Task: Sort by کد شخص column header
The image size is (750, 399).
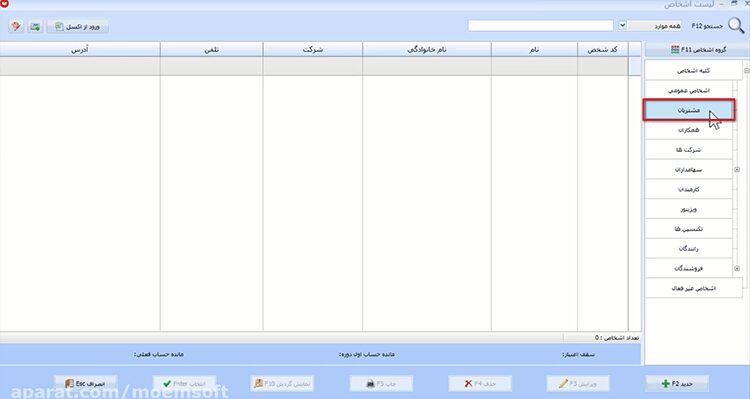Action: pos(602,49)
